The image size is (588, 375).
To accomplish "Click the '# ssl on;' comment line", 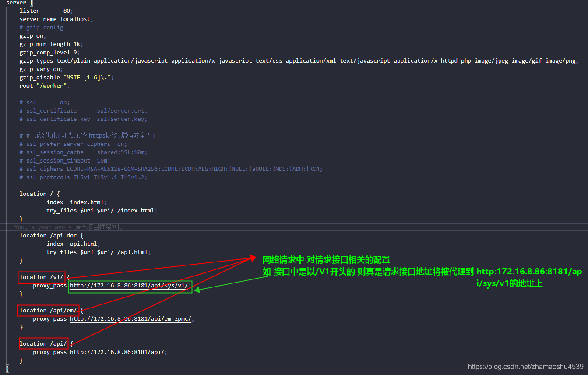I will click(45, 102).
